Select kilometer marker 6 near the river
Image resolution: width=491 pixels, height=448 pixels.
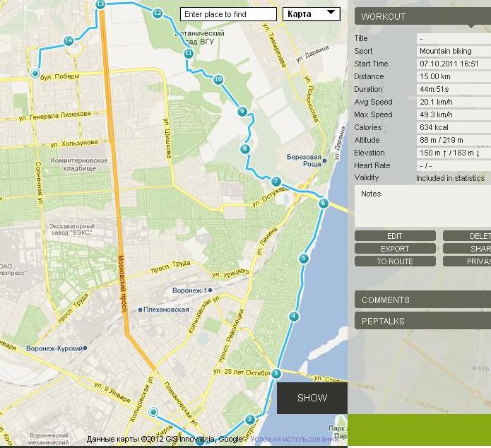pyautogui.click(x=323, y=204)
